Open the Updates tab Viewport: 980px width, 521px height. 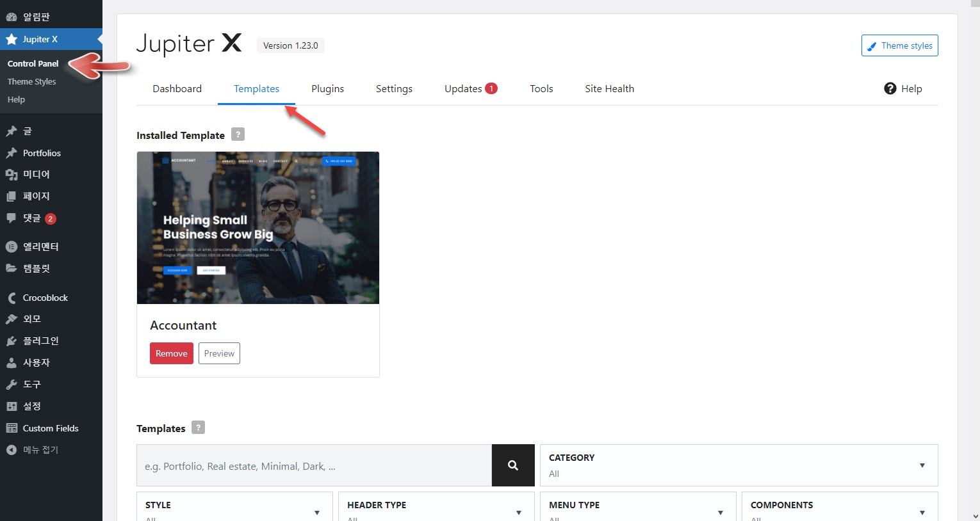471,89
